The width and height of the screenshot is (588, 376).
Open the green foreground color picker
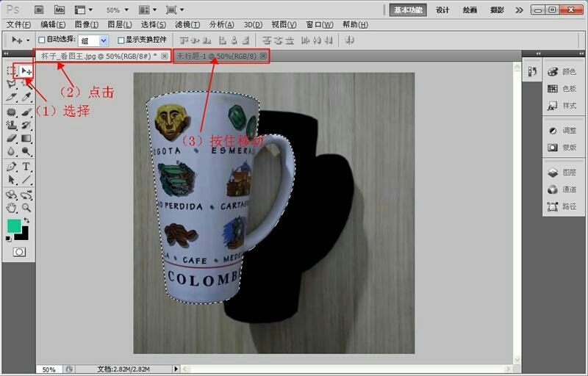12,225
